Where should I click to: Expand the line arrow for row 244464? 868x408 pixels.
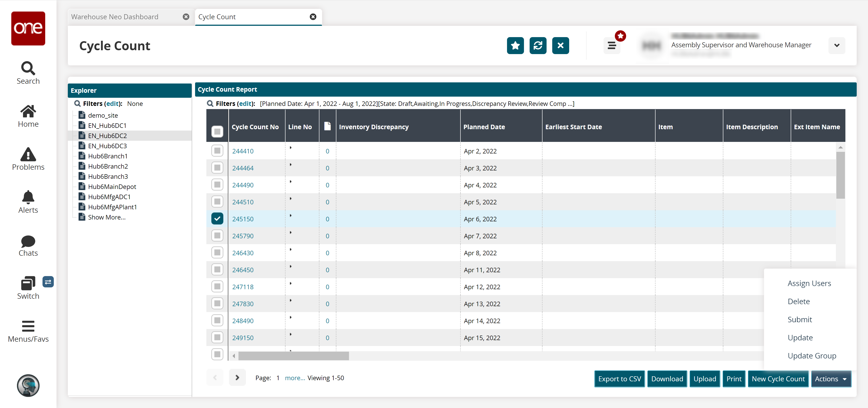[x=290, y=165]
